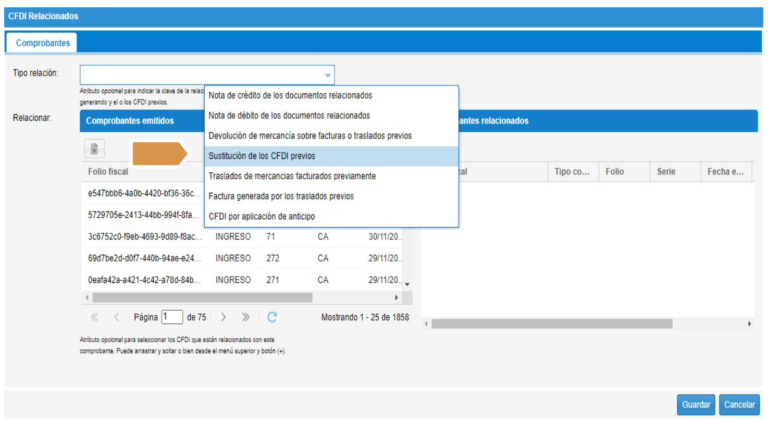Click the document icon under Comprobantes emitidos
Viewport: 768px width, 423px height.
(96, 149)
